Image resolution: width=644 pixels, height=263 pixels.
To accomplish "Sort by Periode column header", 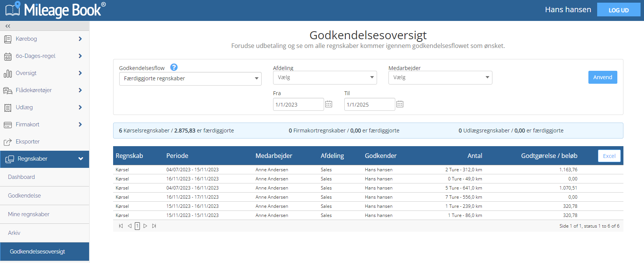I will pyautogui.click(x=177, y=156).
